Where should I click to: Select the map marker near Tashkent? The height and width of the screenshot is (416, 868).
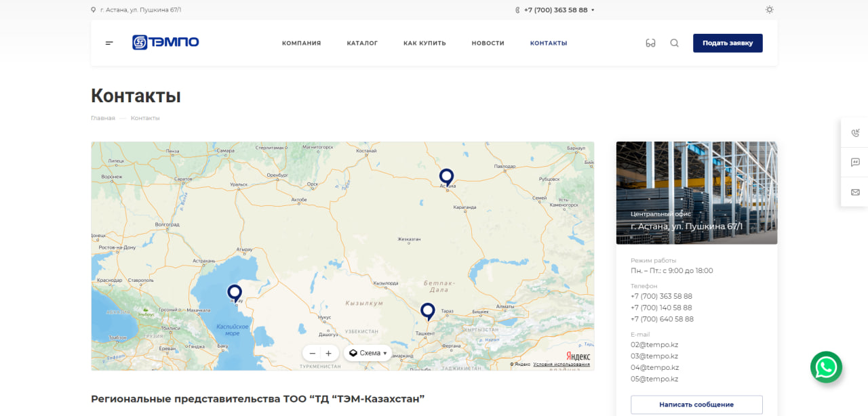tap(427, 312)
